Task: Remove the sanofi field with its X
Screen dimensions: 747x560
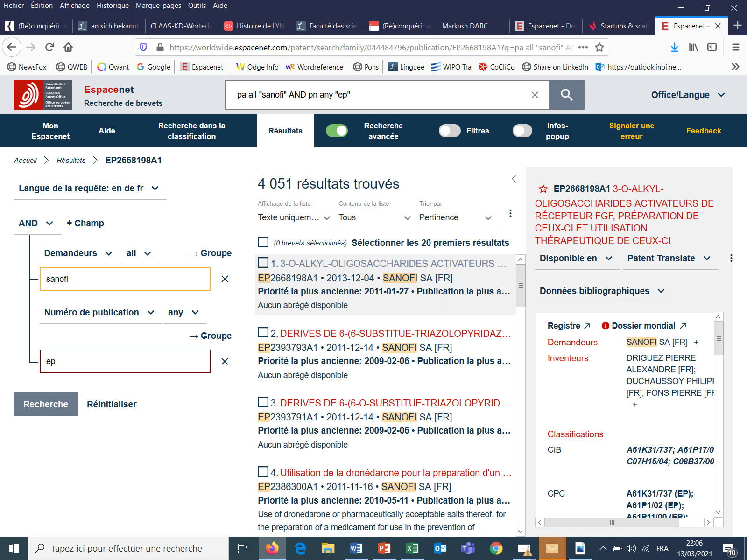Action: pos(225,279)
